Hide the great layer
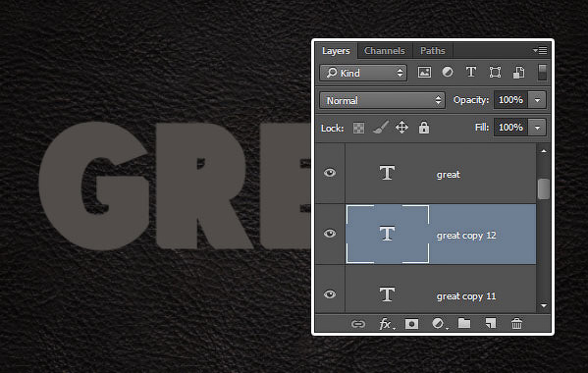The image size is (588, 373). tap(330, 173)
